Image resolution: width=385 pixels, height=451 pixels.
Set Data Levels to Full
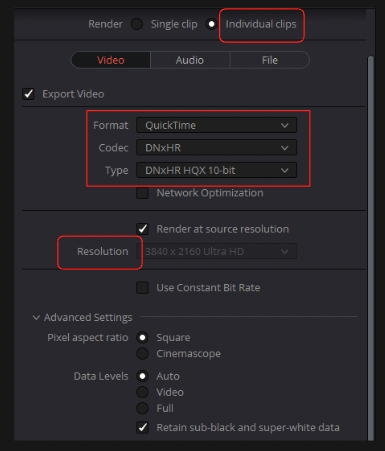(142, 408)
